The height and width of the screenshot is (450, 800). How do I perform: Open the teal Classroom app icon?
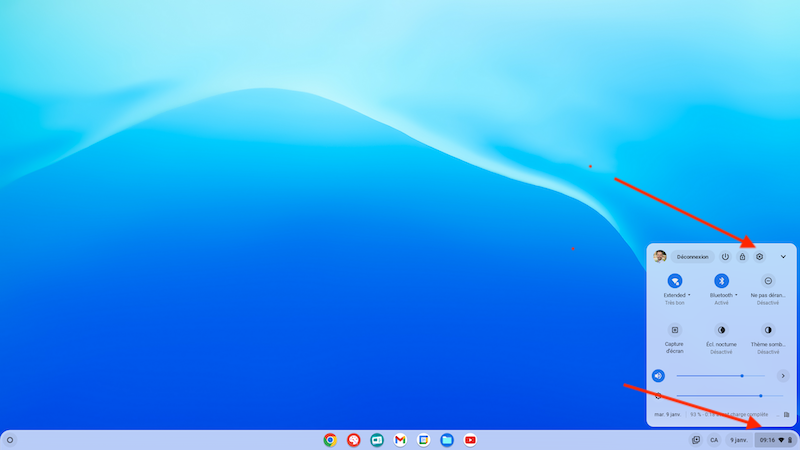[x=377, y=440]
